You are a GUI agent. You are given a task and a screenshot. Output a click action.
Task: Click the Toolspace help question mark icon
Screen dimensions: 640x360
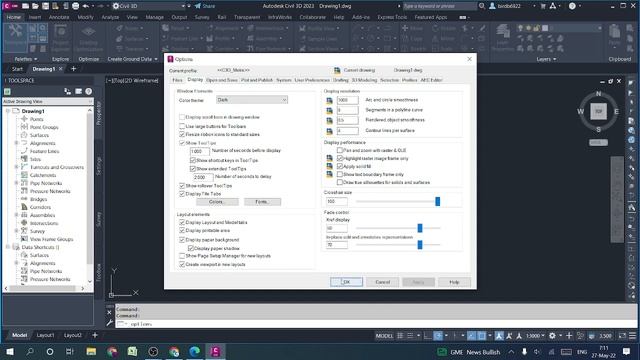[89, 91]
